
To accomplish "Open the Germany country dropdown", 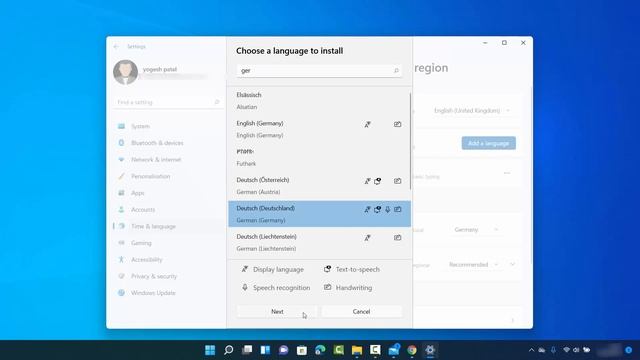I will pyautogui.click(x=476, y=230).
